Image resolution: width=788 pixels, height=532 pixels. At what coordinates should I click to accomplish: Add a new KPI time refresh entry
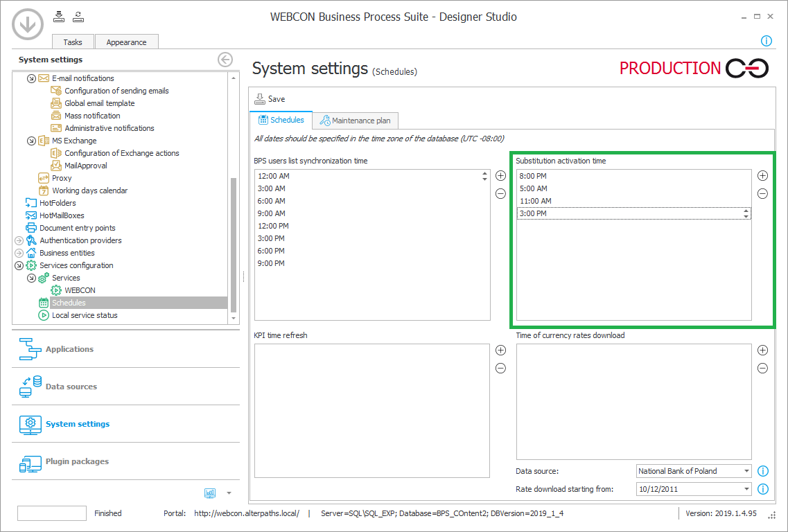(500, 350)
